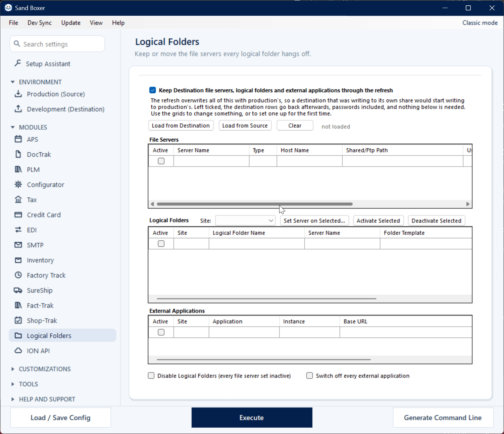The height and width of the screenshot is (434, 504).
Task: Click the ION API cloud icon
Action: pos(18,350)
